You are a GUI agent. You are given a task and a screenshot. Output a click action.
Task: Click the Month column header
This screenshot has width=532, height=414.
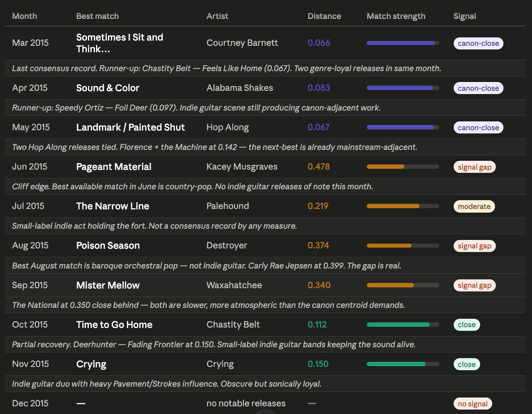25,16
